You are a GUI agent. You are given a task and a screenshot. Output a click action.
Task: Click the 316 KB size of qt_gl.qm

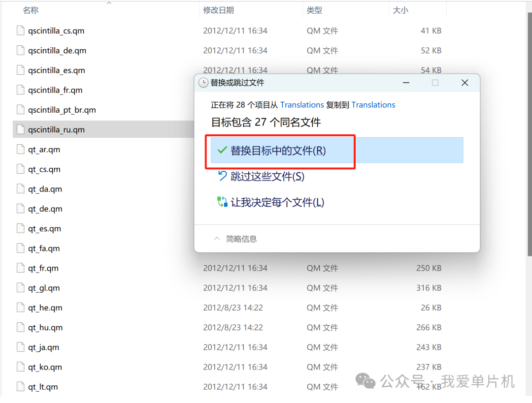[x=429, y=288]
